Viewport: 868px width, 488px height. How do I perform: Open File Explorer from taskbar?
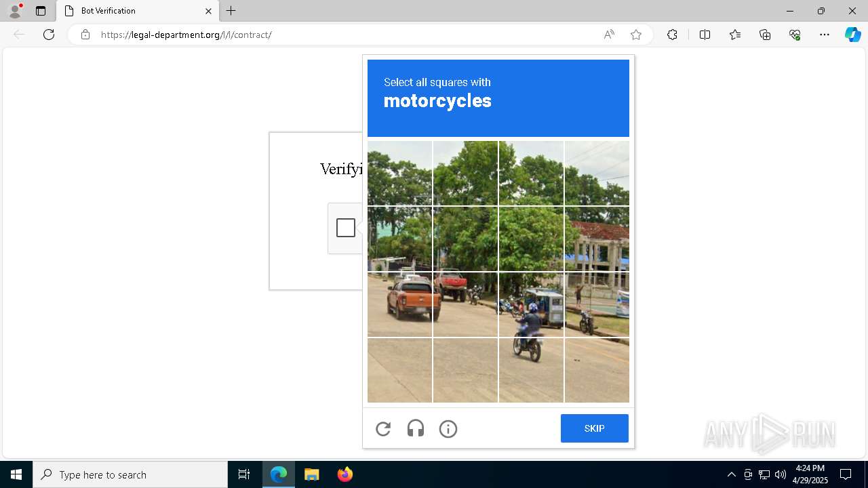pos(312,474)
